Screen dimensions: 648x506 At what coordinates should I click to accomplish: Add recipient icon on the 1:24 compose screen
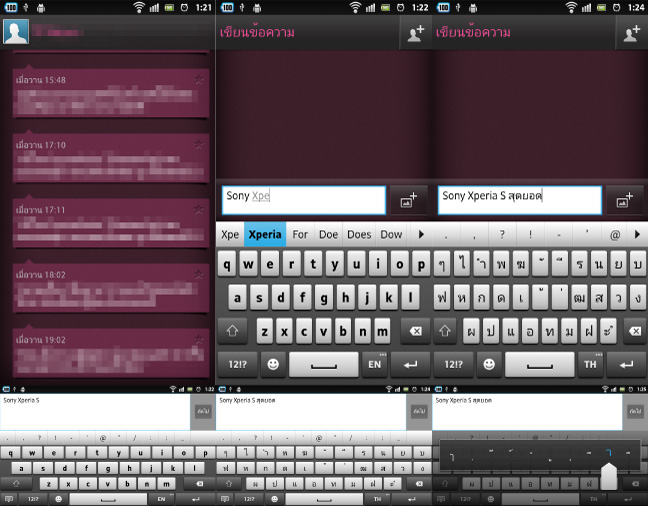coord(631,33)
